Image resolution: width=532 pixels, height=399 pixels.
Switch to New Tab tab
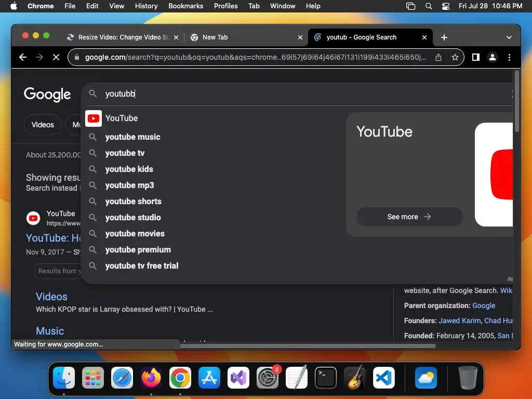coord(246,37)
